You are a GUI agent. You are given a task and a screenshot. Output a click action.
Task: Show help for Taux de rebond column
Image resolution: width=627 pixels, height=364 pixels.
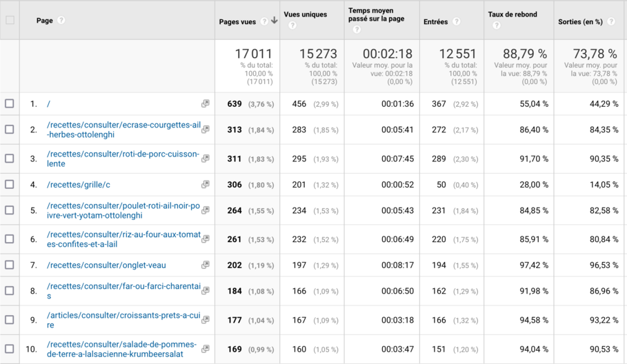[496, 26]
